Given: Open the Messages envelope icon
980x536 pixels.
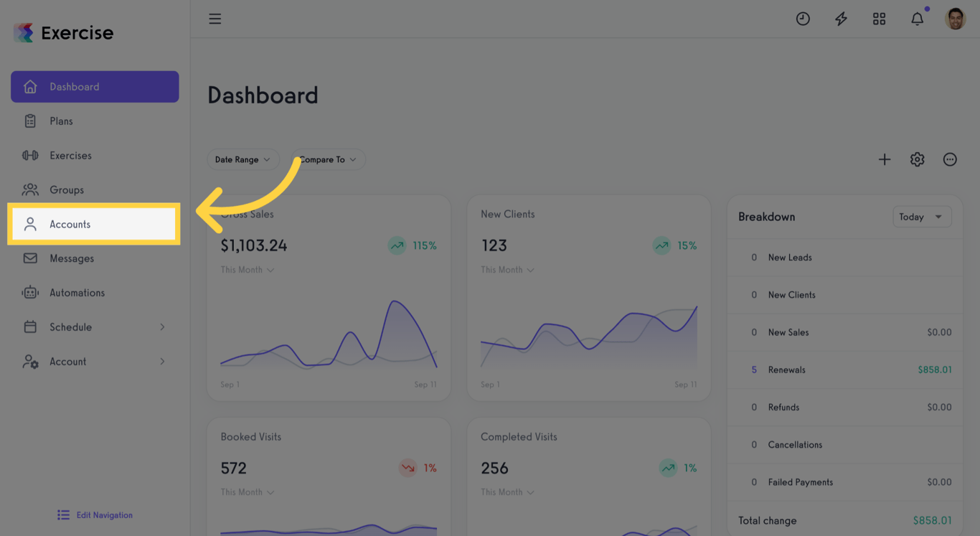Looking at the screenshot, I should tap(29, 258).
